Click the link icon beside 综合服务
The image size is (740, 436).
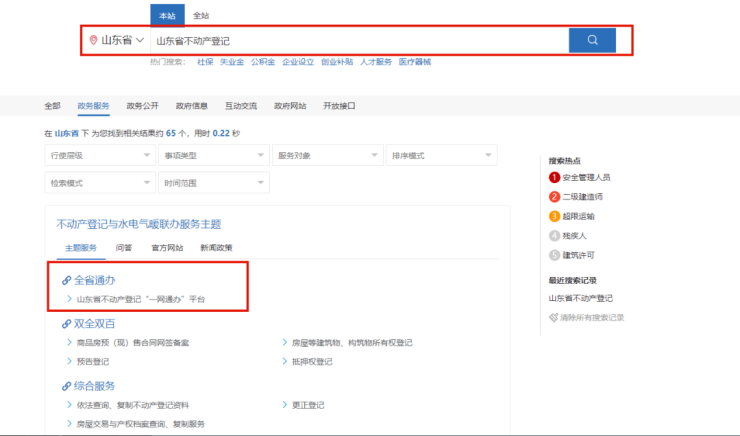coord(67,386)
